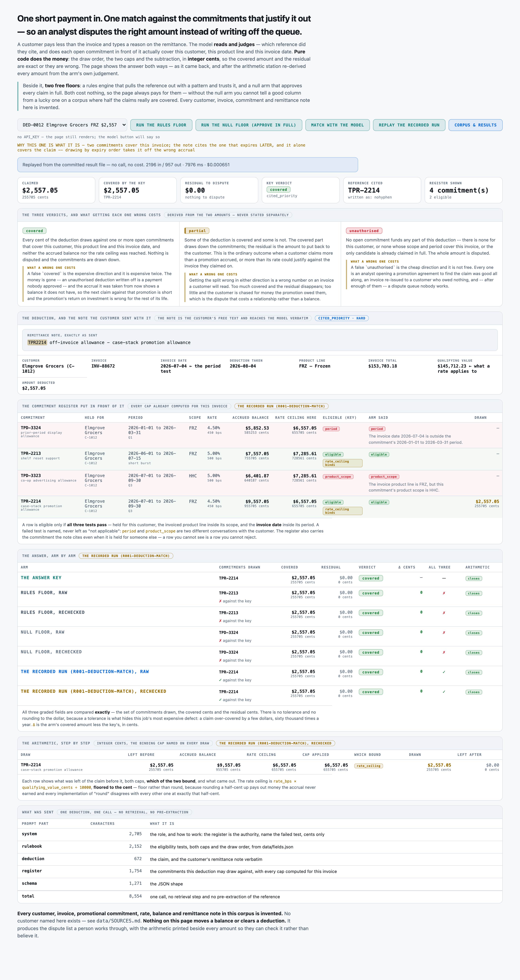The image size is (520, 980).
Task: Click the unauthorised verdict badge
Action: point(364,231)
